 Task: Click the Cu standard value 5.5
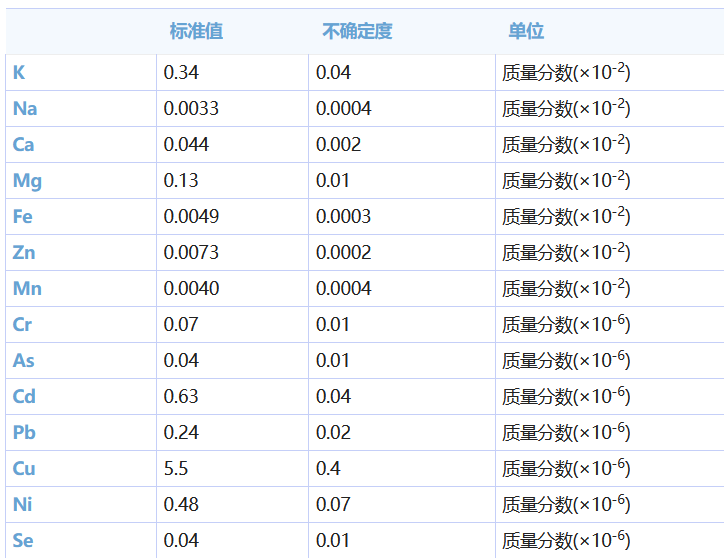coord(176,469)
